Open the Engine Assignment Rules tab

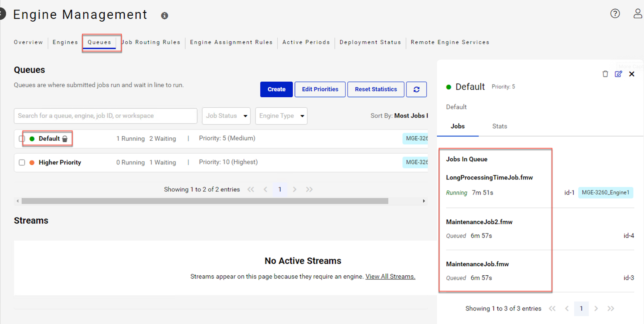[x=231, y=42]
